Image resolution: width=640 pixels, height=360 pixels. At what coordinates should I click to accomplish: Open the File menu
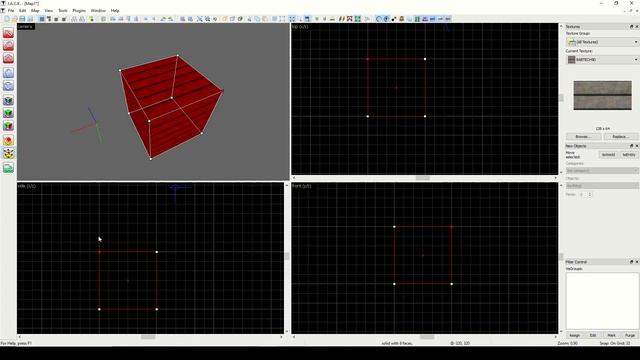11,11
